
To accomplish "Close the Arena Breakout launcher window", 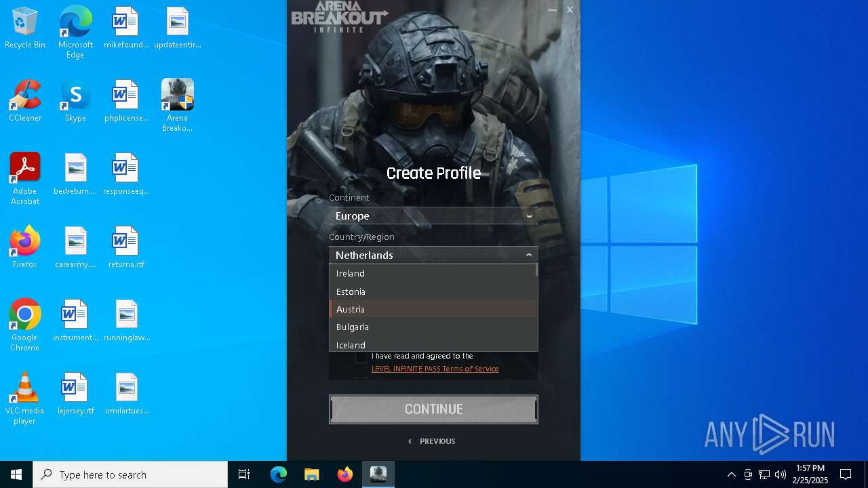I will point(570,9).
